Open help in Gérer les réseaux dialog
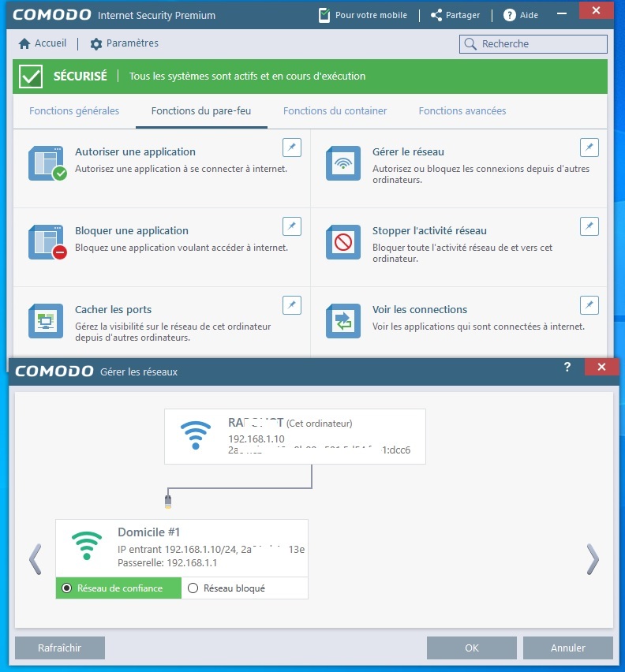Image resolution: width=625 pixels, height=672 pixels. coord(567,367)
